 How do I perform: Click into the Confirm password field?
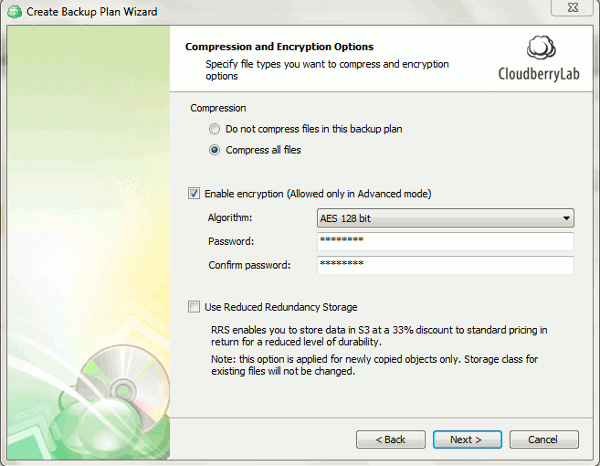[445, 265]
